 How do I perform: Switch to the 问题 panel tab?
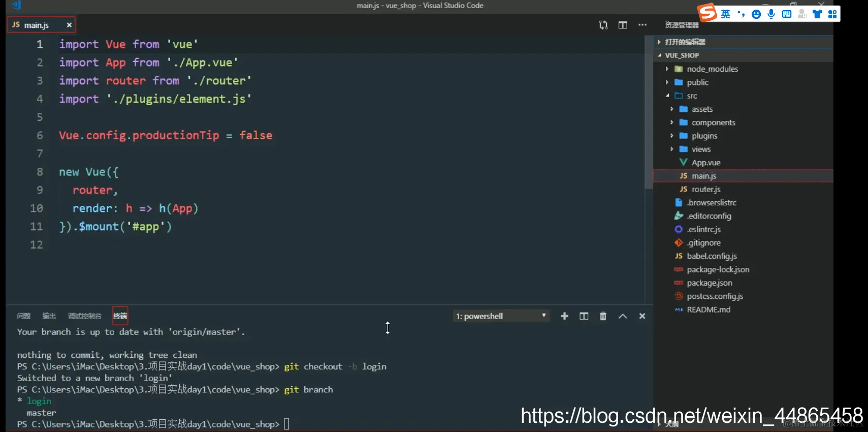(24, 316)
